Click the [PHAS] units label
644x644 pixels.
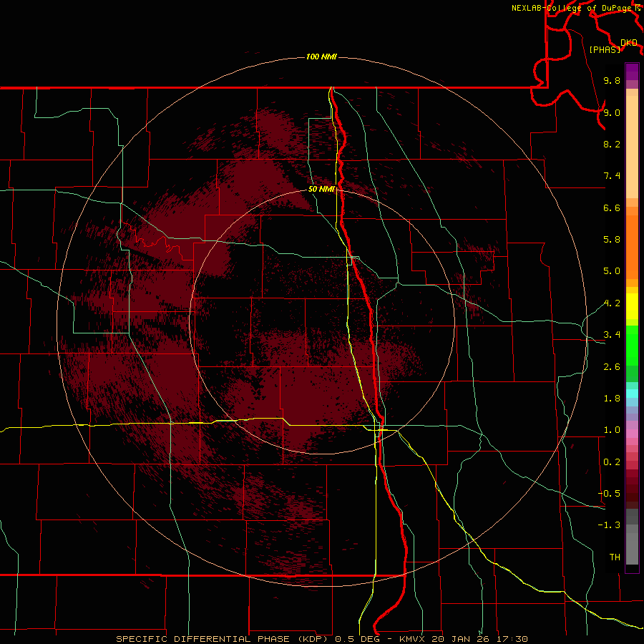pos(605,49)
